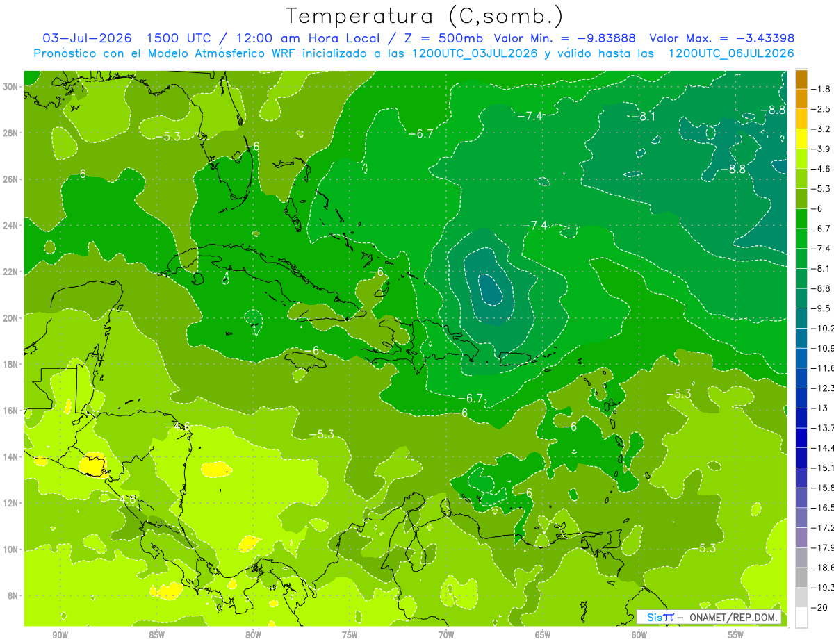Select the valid-until time "1200UTC_06JUL2026"

[x=731, y=53]
